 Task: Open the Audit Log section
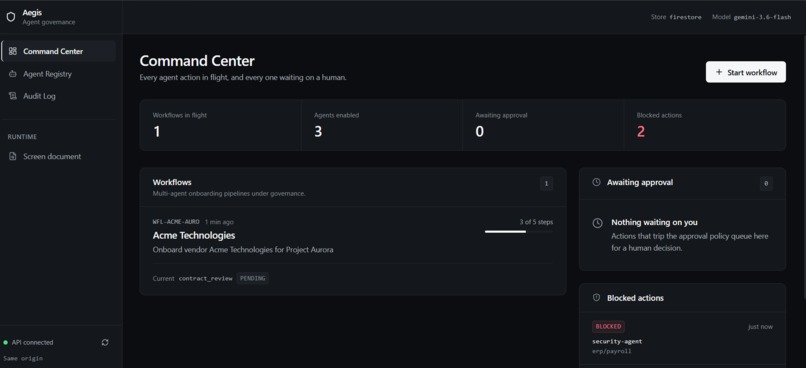tap(59, 96)
